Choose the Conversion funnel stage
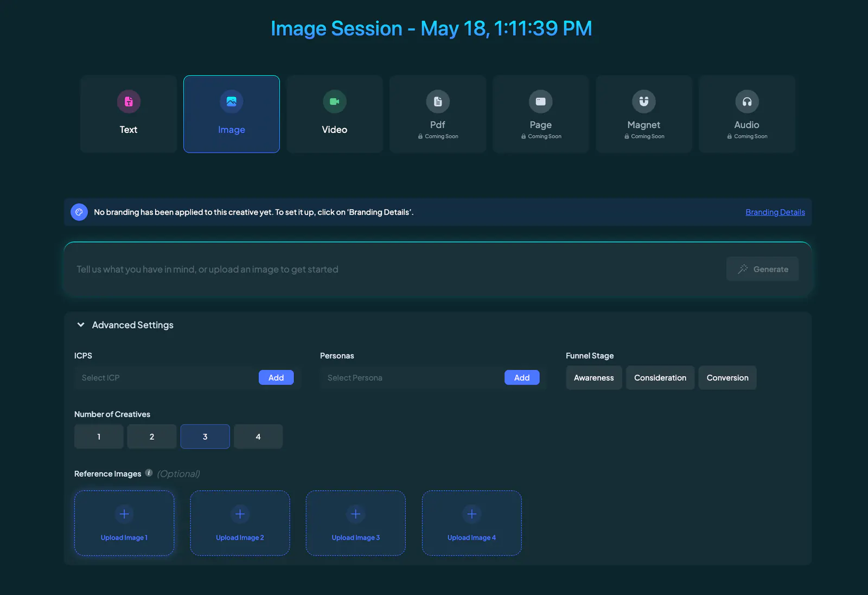This screenshot has height=595, width=868. [727, 378]
